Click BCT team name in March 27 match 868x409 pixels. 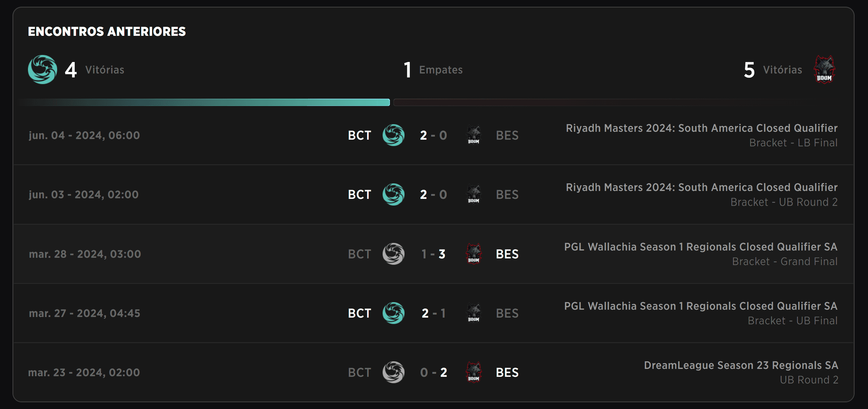(x=359, y=313)
